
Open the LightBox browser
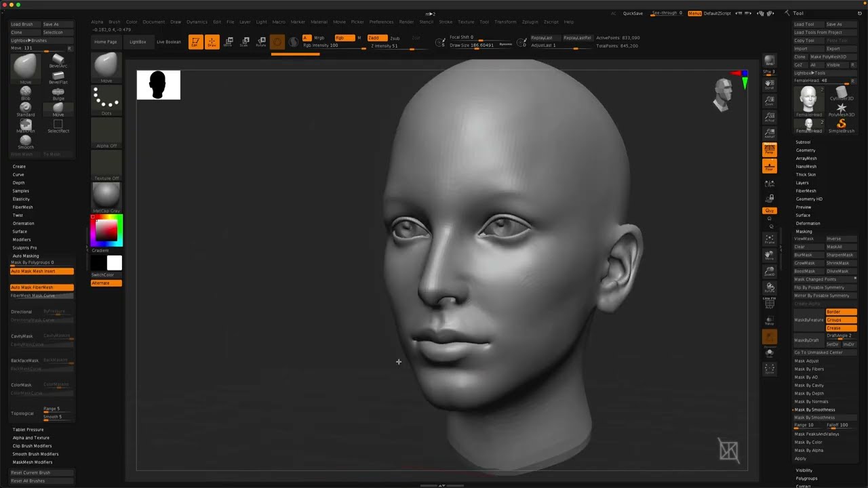tap(138, 42)
